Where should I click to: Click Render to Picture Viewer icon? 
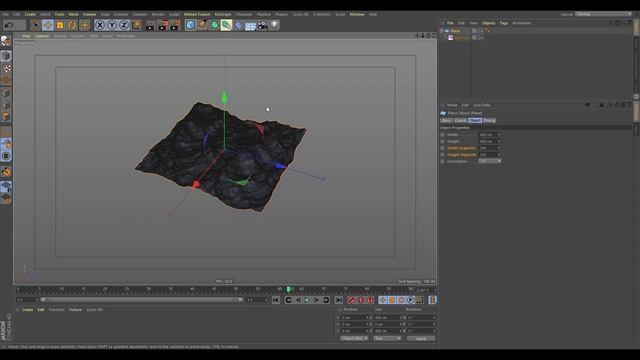point(162,25)
